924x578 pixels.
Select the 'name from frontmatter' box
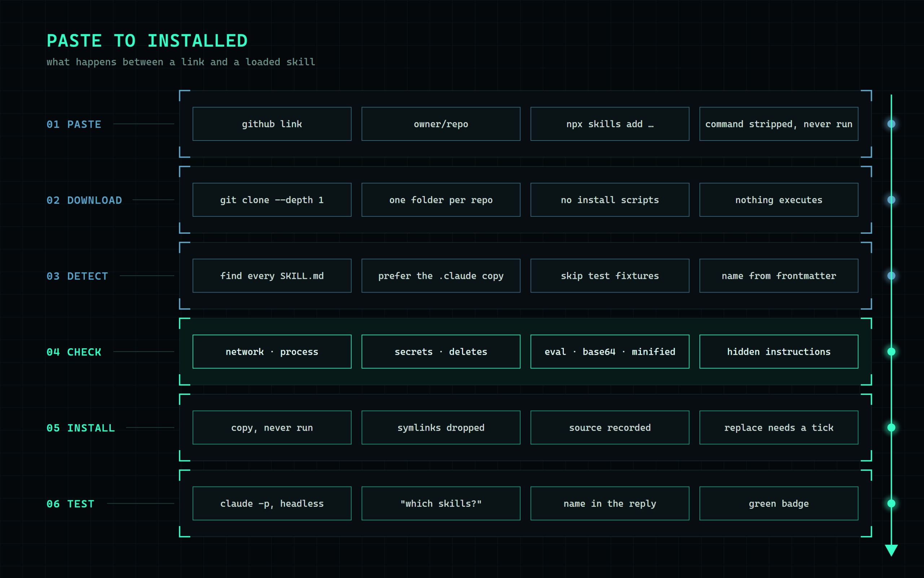click(x=779, y=276)
